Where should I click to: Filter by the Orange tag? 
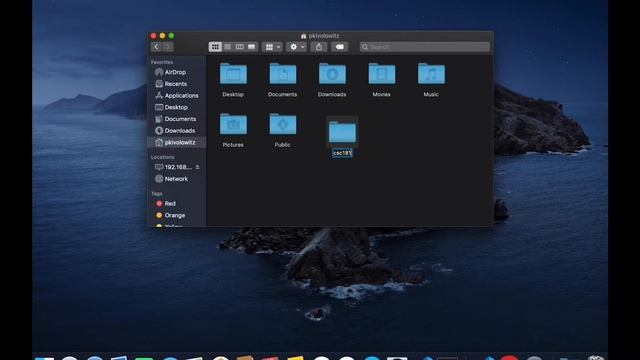176,215
